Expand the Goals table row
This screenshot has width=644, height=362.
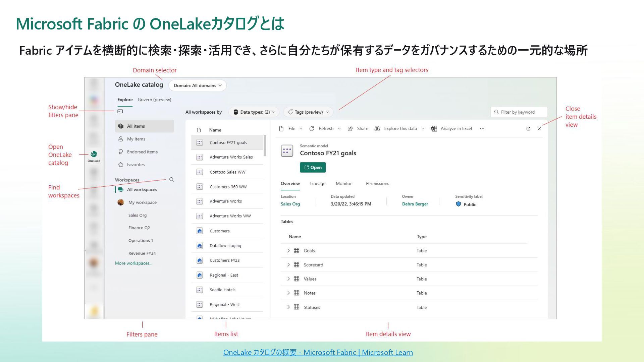[288, 251]
